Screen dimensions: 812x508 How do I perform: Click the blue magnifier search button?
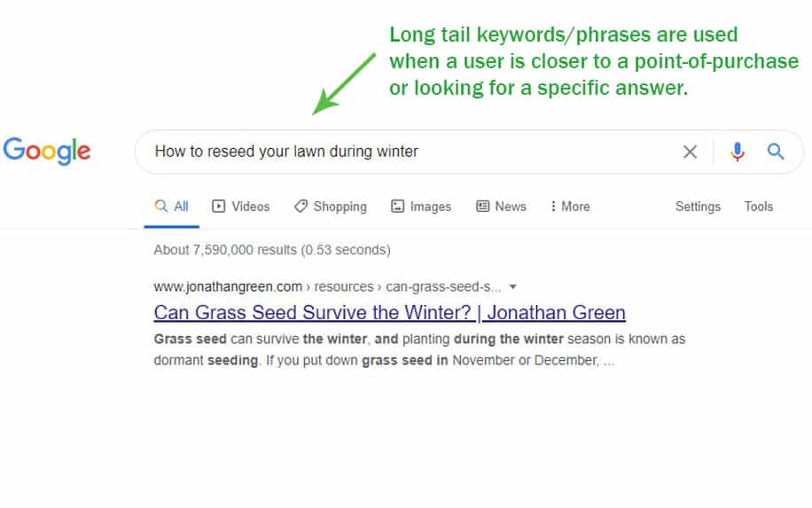(x=776, y=152)
